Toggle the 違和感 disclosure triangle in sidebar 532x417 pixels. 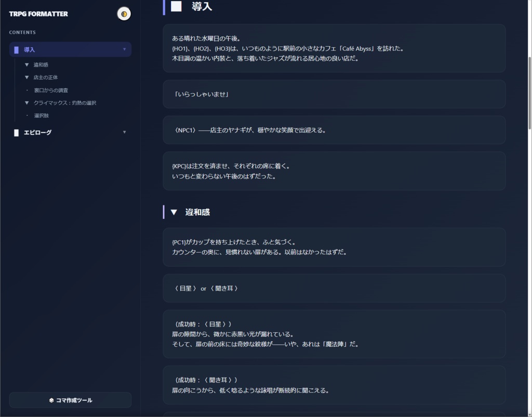pyautogui.click(x=26, y=65)
